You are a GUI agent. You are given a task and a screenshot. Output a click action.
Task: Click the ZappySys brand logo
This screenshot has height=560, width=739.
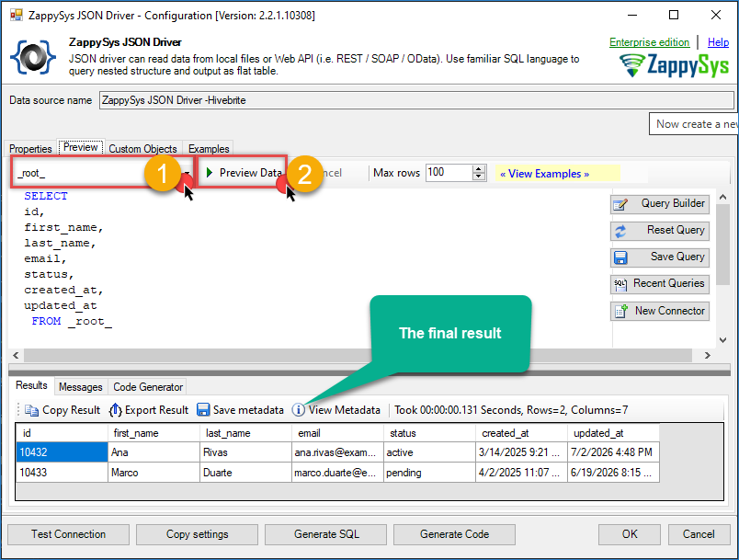pyautogui.click(x=674, y=64)
